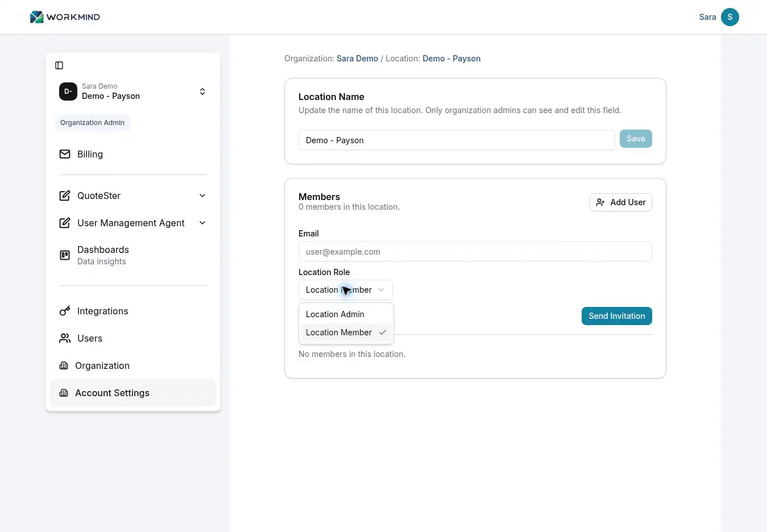
Task: Open the Organization page
Action: coord(133,365)
